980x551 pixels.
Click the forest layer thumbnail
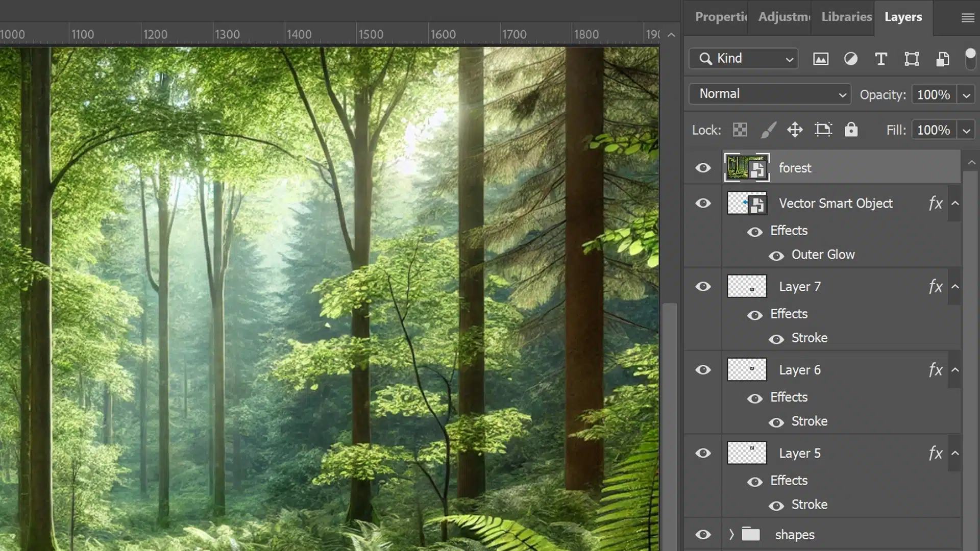coord(746,167)
